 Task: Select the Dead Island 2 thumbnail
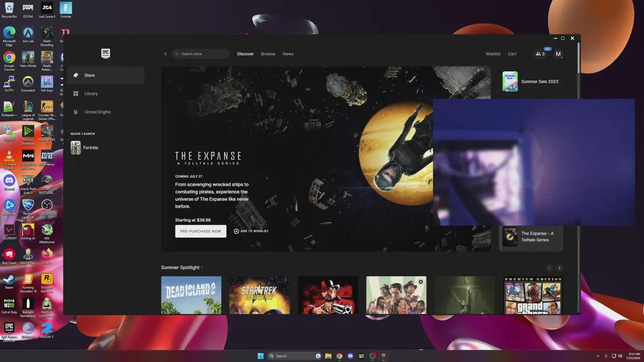[x=191, y=295]
